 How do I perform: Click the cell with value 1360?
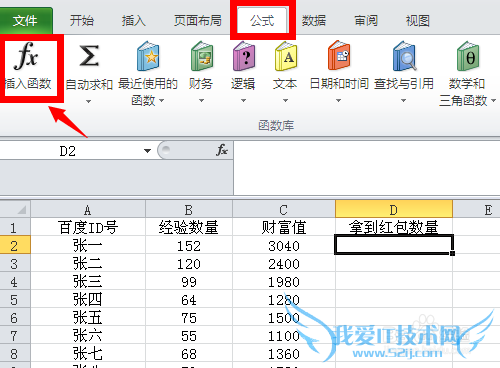pyautogui.click(x=284, y=353)
